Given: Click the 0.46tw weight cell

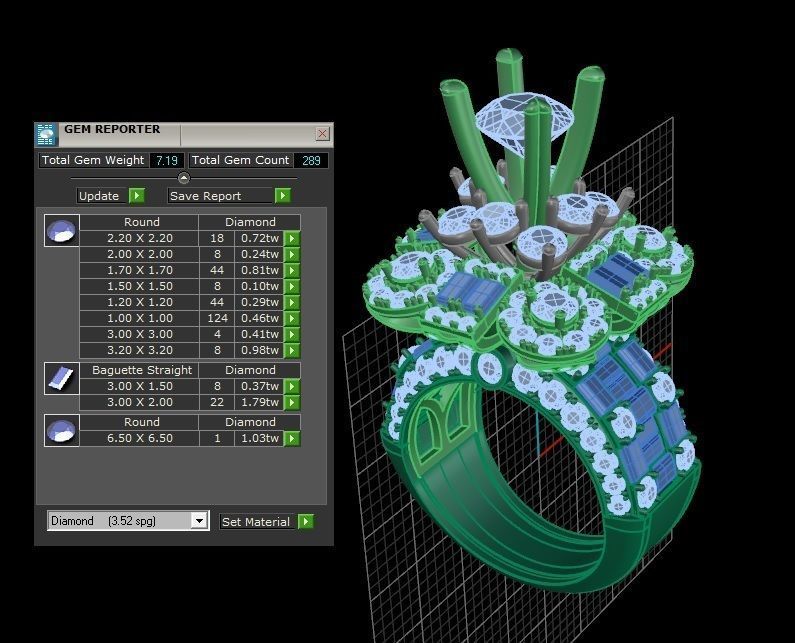Looking at the screenshot, I should [x=259, y=318].
